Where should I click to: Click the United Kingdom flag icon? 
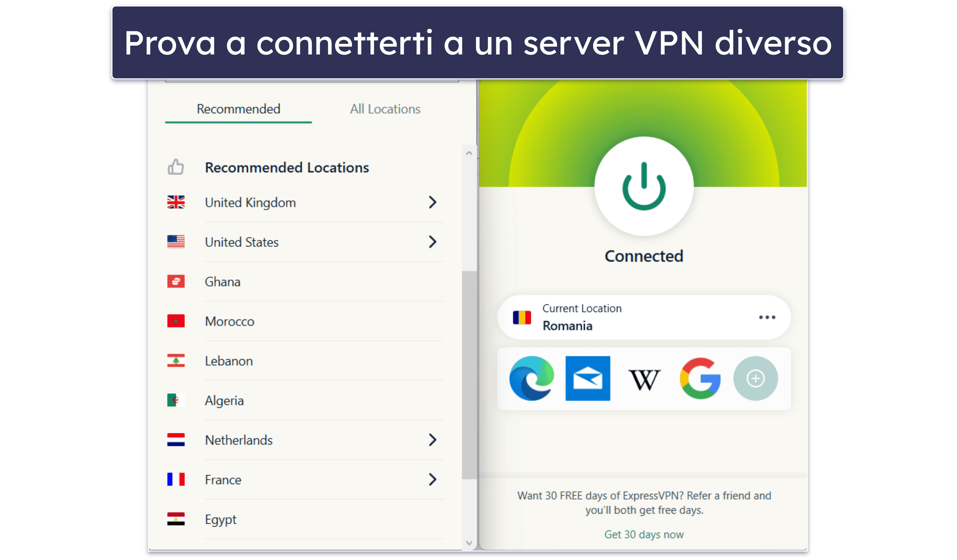click(176, 202)
